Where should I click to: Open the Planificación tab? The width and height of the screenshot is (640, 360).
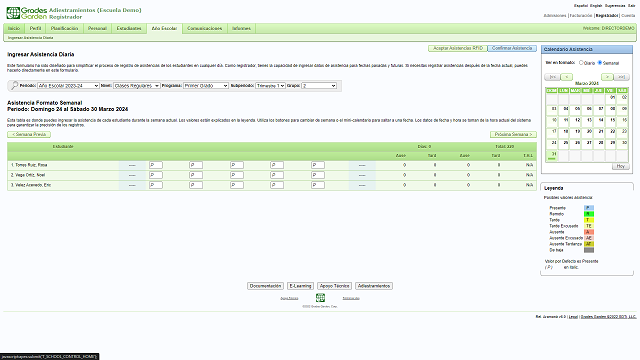(64, 29)
